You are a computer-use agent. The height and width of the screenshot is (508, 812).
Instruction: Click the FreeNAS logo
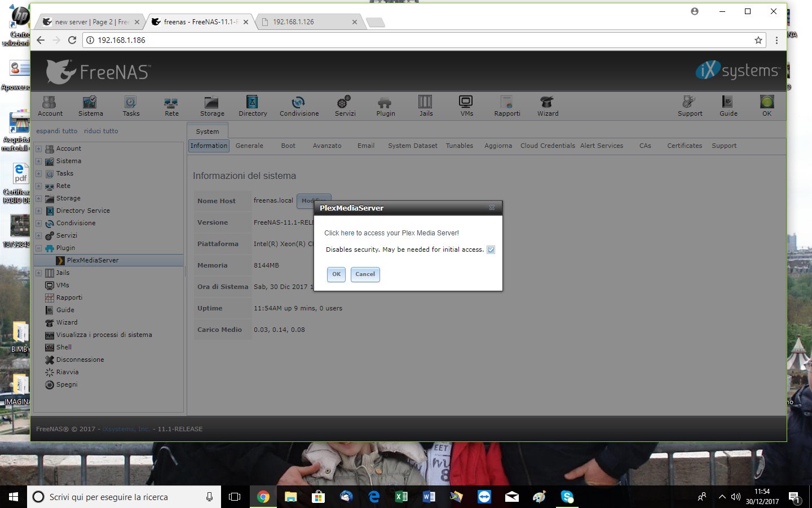coord(99,72)
